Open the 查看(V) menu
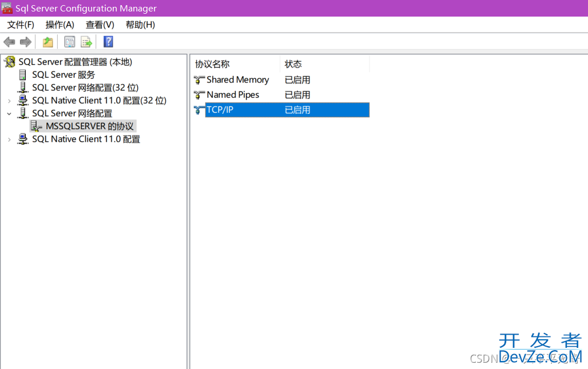The width and height of the screenshot is (588, 369). 100,25
